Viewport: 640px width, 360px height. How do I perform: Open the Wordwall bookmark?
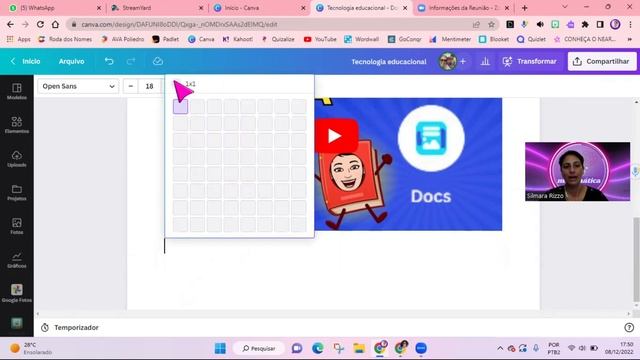click(x=361, y=39)
